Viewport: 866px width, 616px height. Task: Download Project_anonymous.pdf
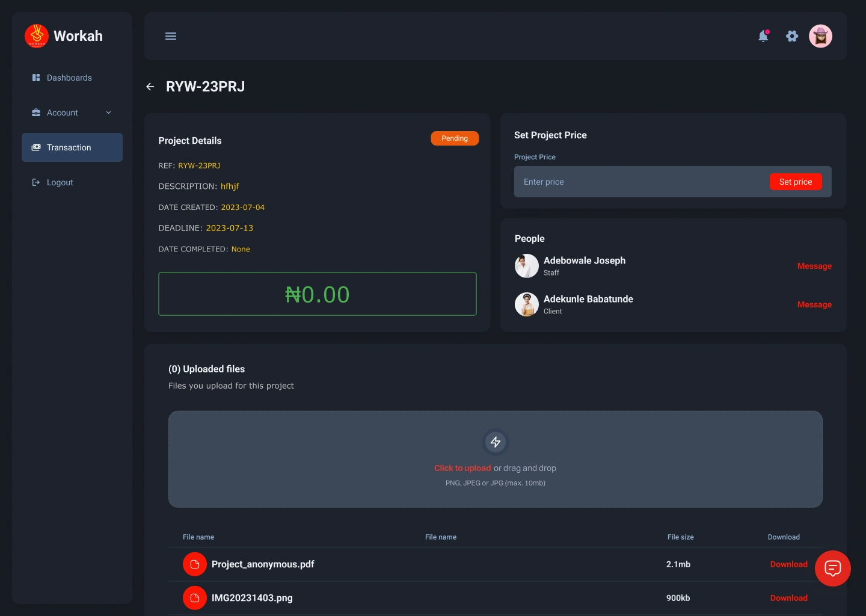click(x=789, y=564)
